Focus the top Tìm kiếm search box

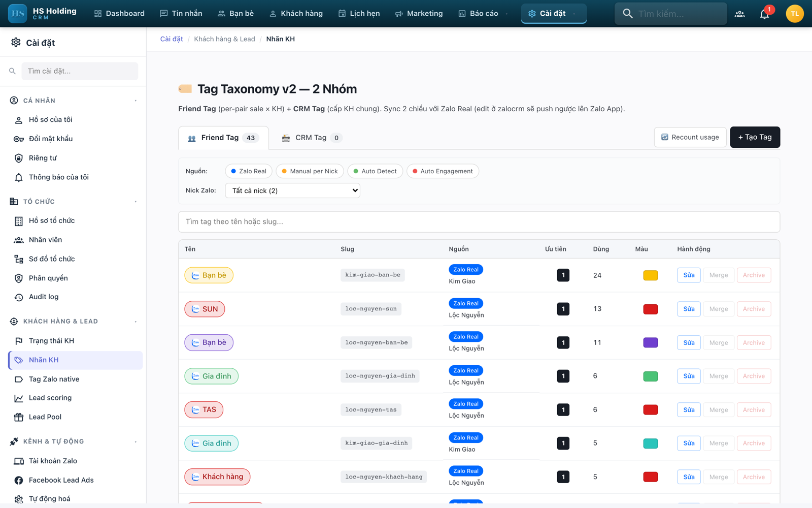tap(671, 14)
